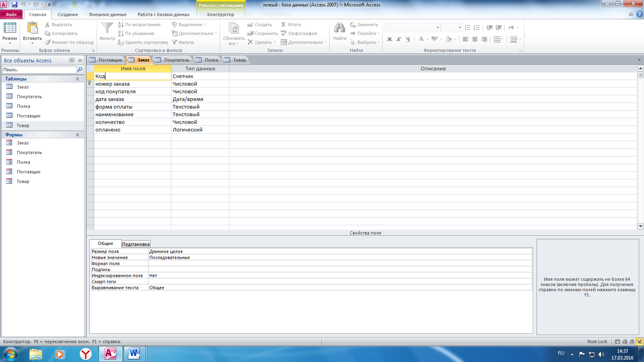Toggle Фильтр apply filter button

pyautogui.click(x=183, y=42)
